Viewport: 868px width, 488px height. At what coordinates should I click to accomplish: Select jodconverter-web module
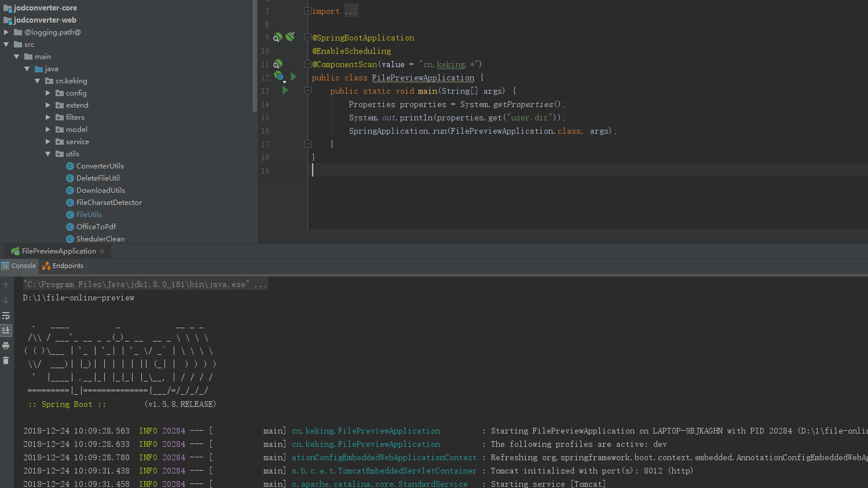45,20
